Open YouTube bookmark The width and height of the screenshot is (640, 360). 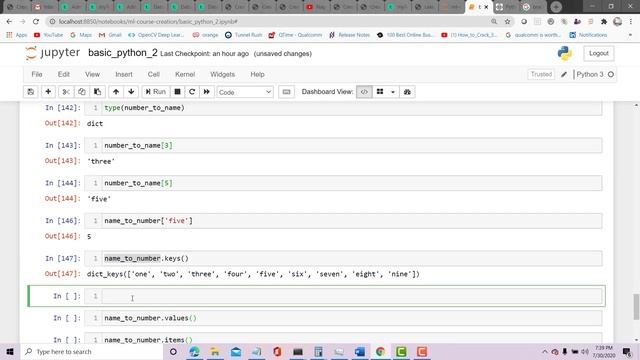pyautogui.click(x=48, y=35)
